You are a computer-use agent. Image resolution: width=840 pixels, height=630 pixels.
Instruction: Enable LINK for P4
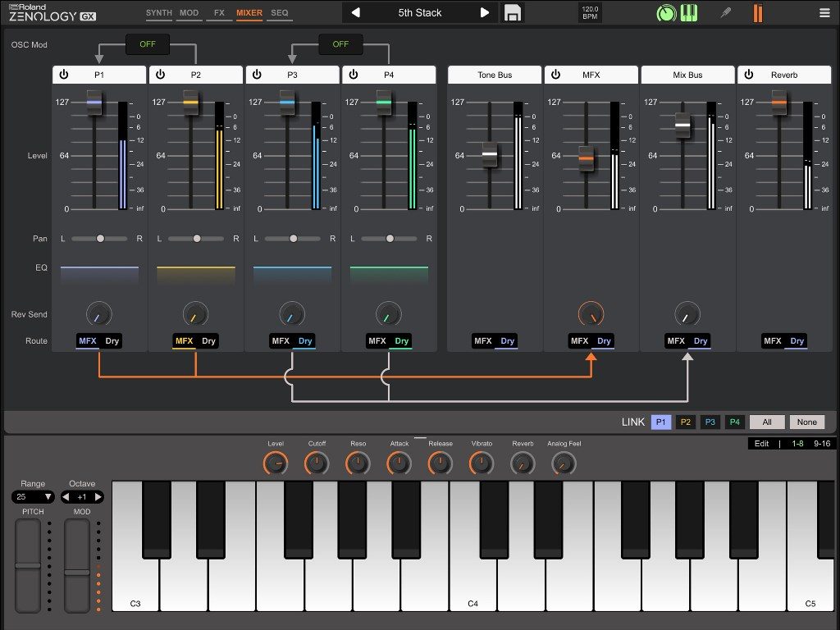tap(735, 422)
